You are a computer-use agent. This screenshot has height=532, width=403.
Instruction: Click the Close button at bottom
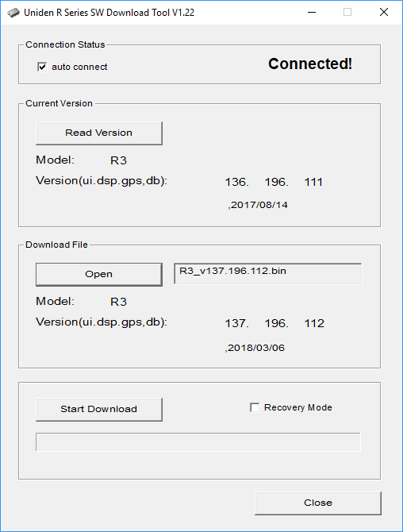[x=318, y=503]
